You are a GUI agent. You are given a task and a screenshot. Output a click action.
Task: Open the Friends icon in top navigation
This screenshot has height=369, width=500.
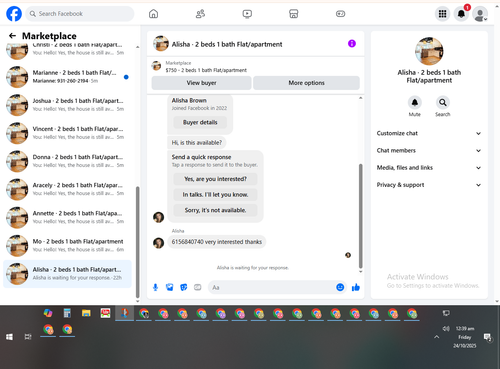click(200, 14)
